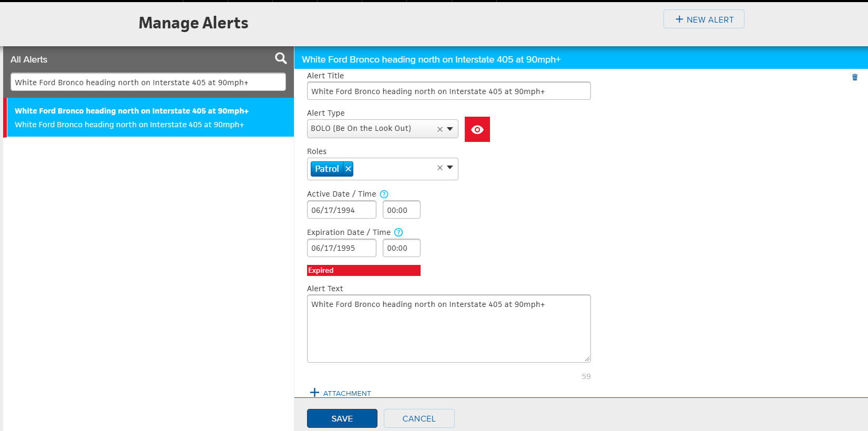The height and width of the screenshot is (431, 868).
Task: Click the active date field 06/17/1994
Action: pyautogui.click(x=341, y=210)
